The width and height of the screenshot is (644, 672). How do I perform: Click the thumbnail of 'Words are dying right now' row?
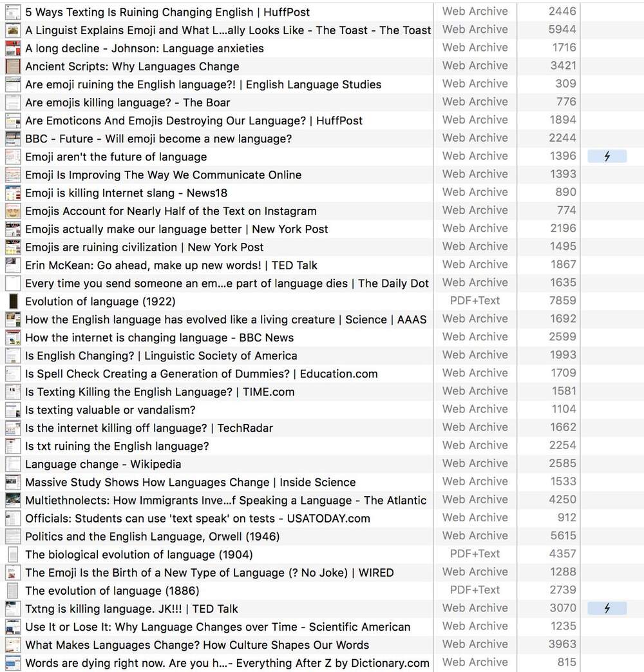pos(13,663)
